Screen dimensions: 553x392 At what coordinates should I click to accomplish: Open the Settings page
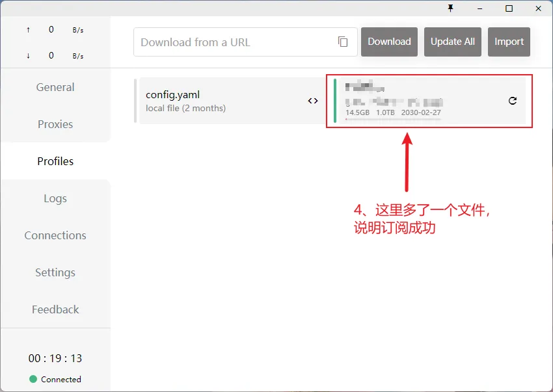tap(55, 272)
